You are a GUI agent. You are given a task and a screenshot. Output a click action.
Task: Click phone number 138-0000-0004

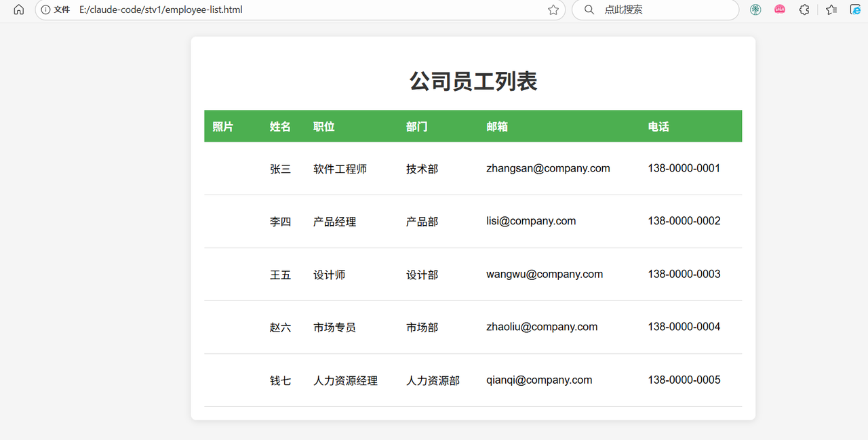(x=684, y=327)
